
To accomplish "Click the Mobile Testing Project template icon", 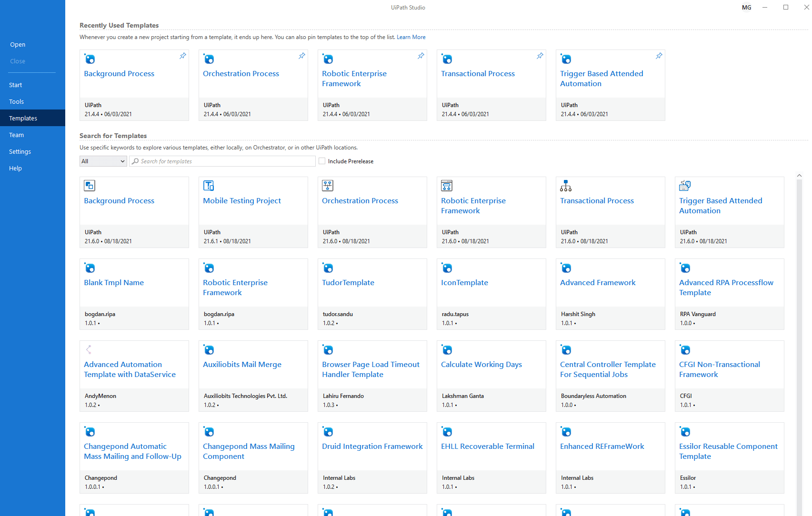I will coord(209,186).
